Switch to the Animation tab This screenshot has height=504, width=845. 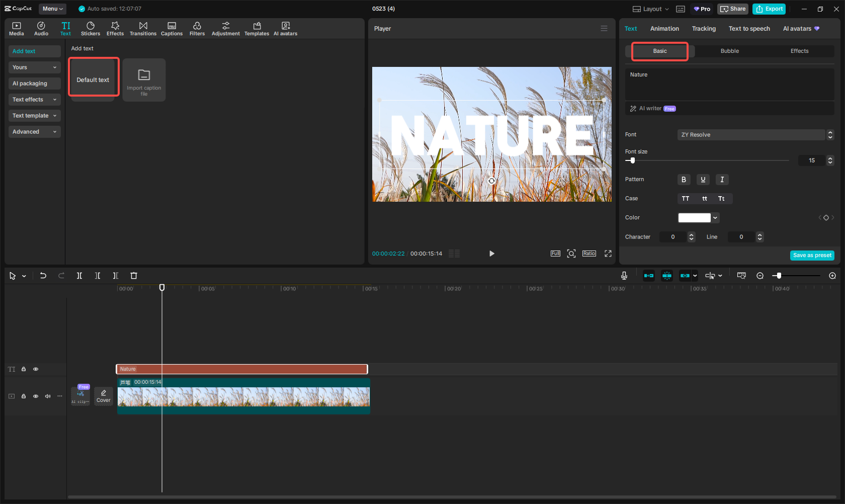664,29
